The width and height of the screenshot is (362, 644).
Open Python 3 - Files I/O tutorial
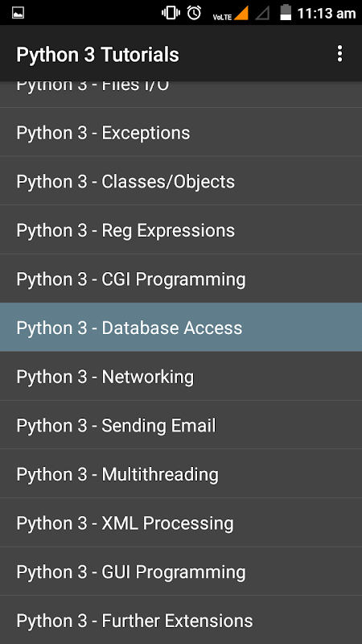click(181, 94)
